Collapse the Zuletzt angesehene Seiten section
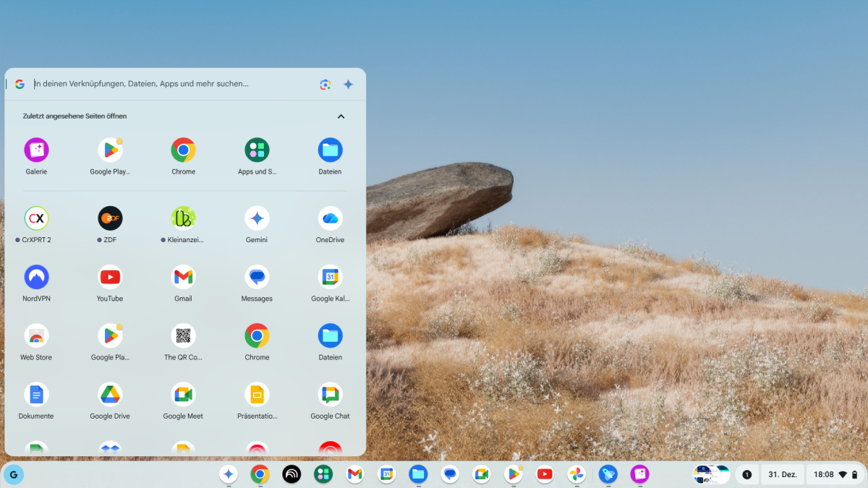Image resolution: width=868 pixels, height=488 pixels. [341, 116]
